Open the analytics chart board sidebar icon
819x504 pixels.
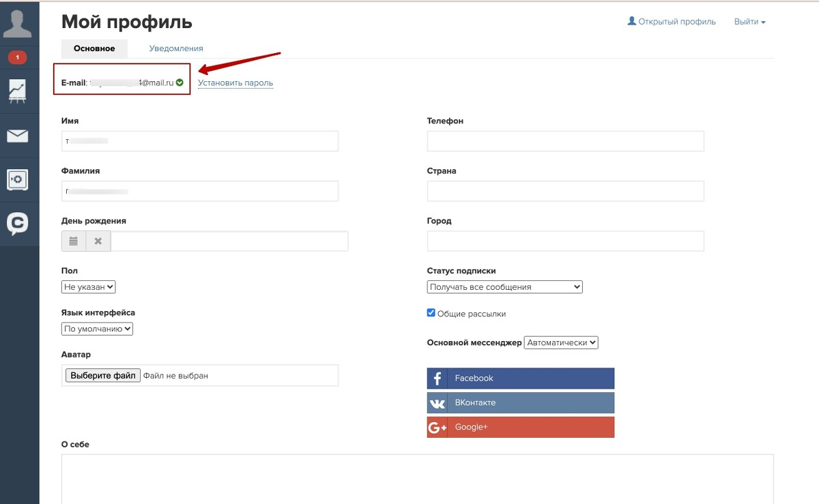coord(18,91)
